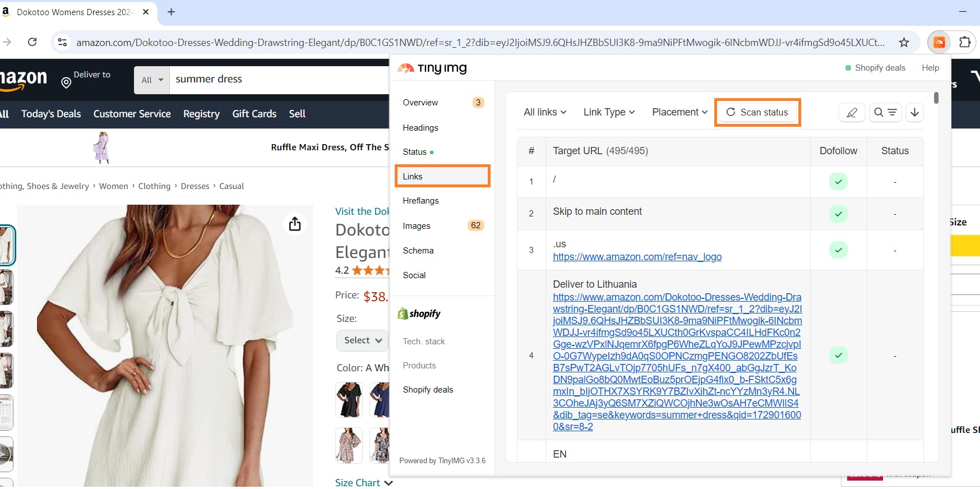Toggle dofollow checkmark for Skip to main content

pyautogui.click(x=838, y=214)
